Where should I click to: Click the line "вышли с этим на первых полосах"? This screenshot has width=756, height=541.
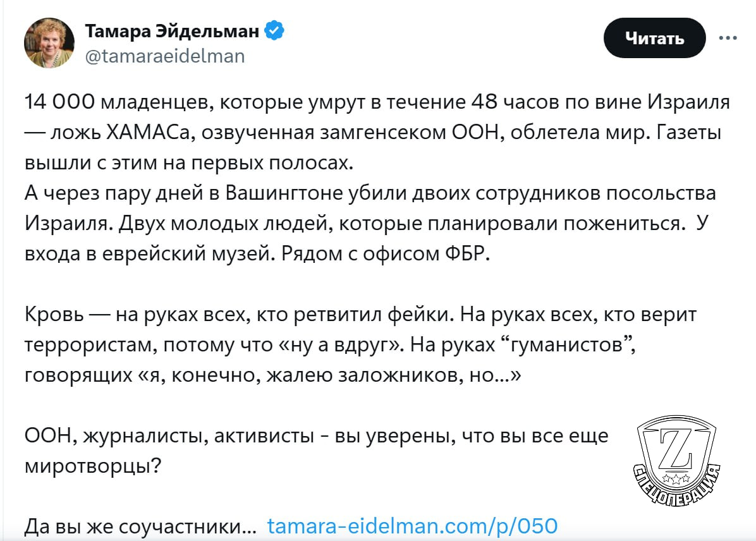point(186,164)
